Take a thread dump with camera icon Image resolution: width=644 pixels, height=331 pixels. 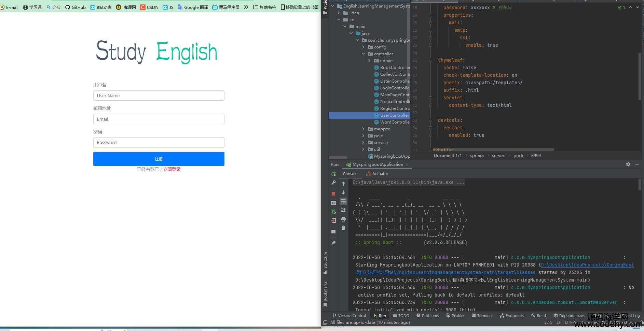(x=333, y=203)
